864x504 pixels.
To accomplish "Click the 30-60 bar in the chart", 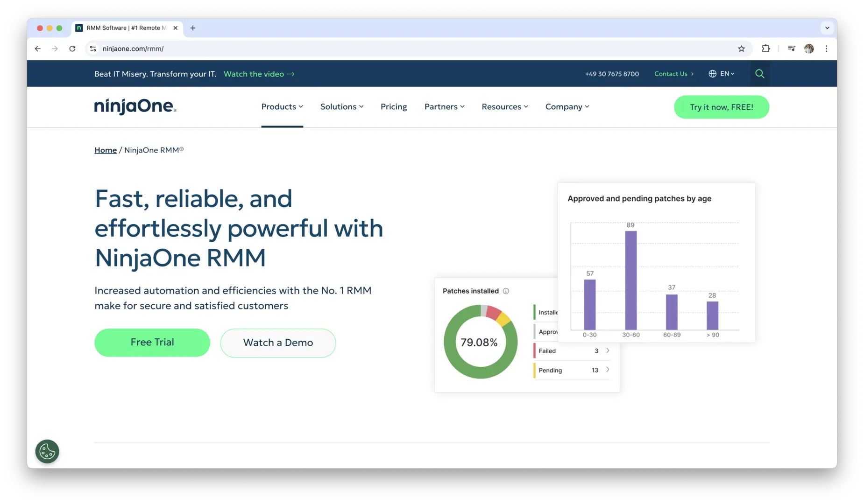I will [x=630, y=280].
